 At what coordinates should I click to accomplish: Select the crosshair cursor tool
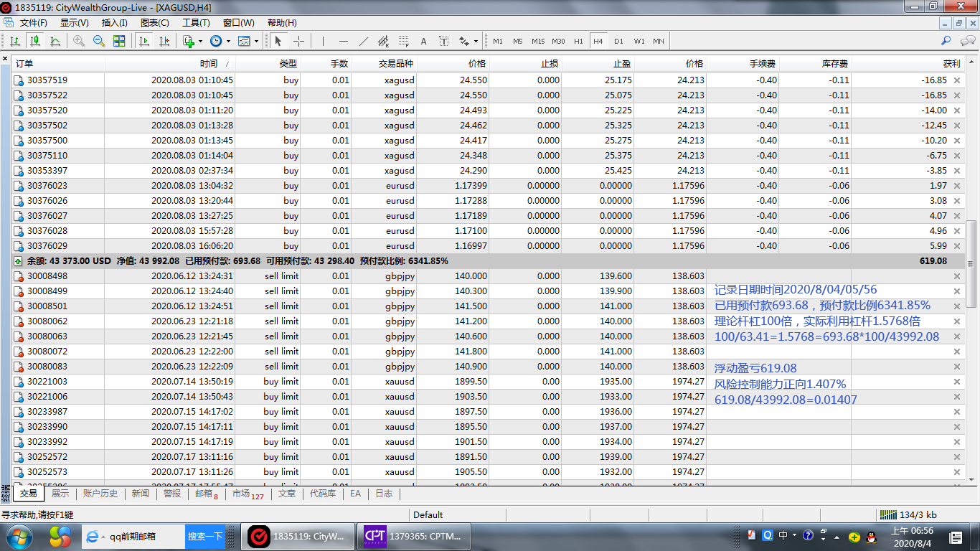(x=299, y=41)
